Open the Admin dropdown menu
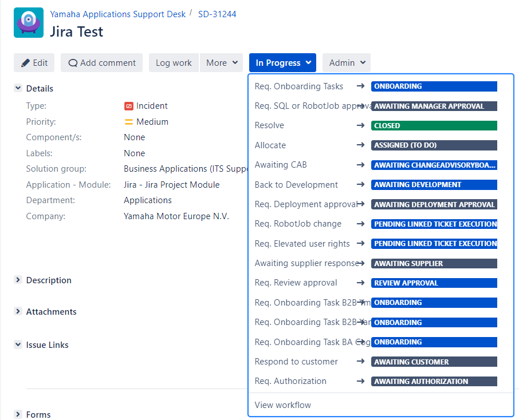This screenshot has height=420, width=519. pyautogui.click(x=347, y=63)
